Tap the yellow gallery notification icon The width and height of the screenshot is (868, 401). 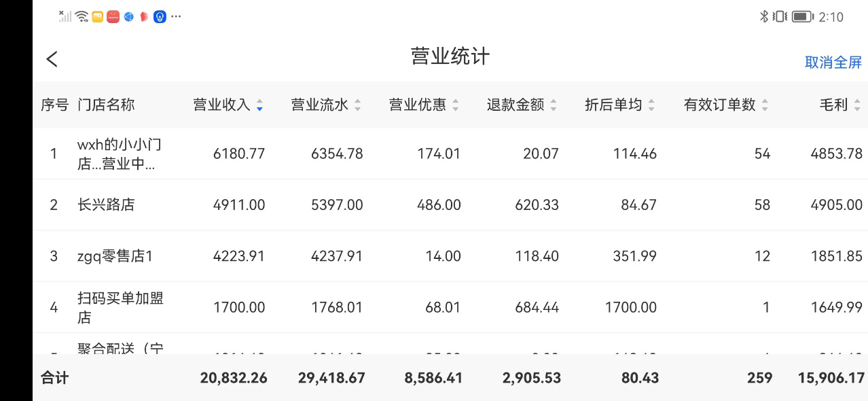(98, 16)
